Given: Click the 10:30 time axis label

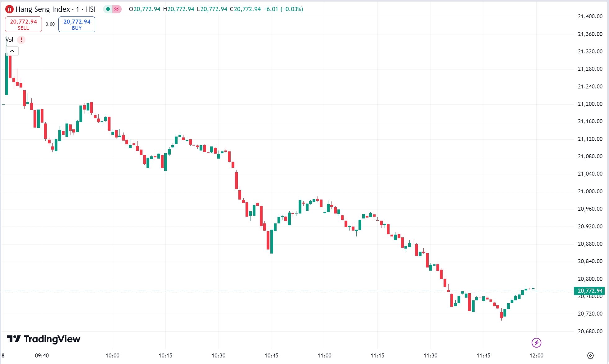Looking at the screenshot, I should pos(219,355).
